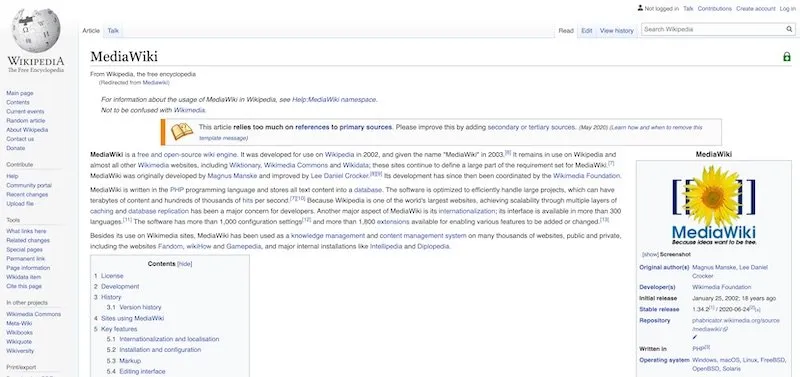This screenshot has width=800, height=377.
Task: Open the Talk tab
Action: point(113,31)
